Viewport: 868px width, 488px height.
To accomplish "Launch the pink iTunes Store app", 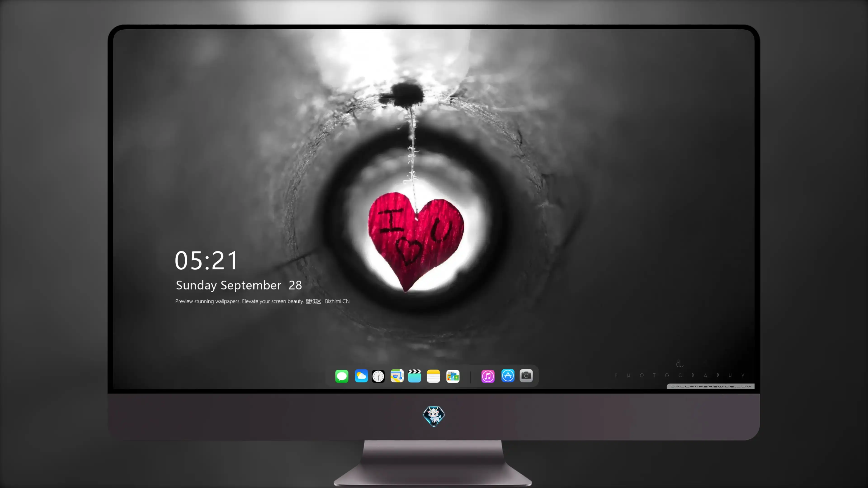I will pyautogui.click(x=488, y=376).
